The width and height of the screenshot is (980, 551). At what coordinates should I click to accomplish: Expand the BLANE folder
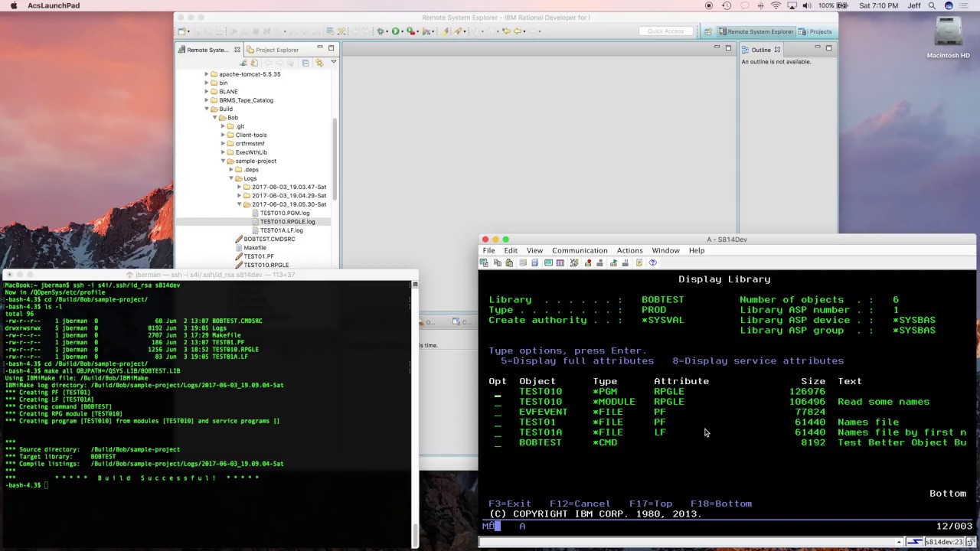[207, 92]
